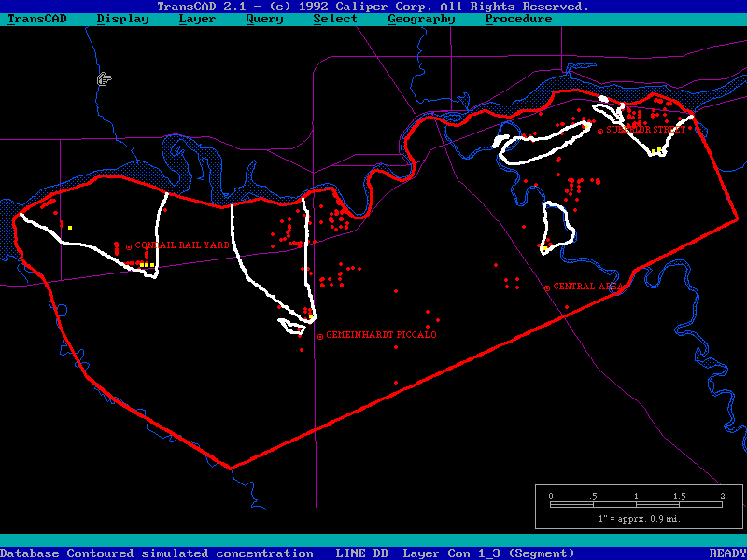The height and width of the screenshot is (560, 747).
Task: Click the map scale bar ruler
Action: tap(636, 505)
